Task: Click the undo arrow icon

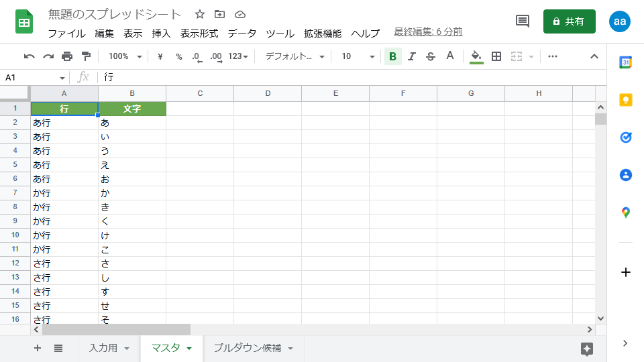Action: tap(29, 56)
